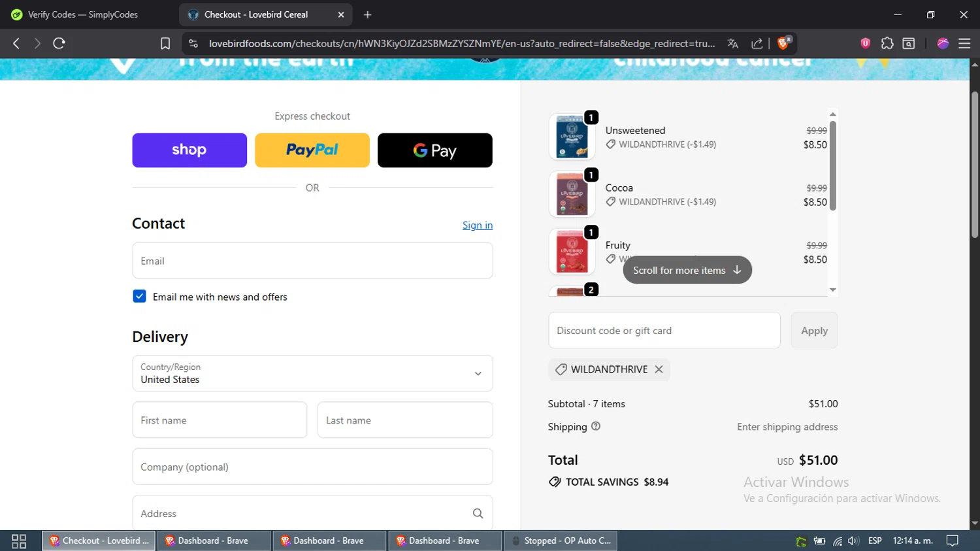Switch to Stopped - OP Auto C... taskbar item

tap(561, 541)
